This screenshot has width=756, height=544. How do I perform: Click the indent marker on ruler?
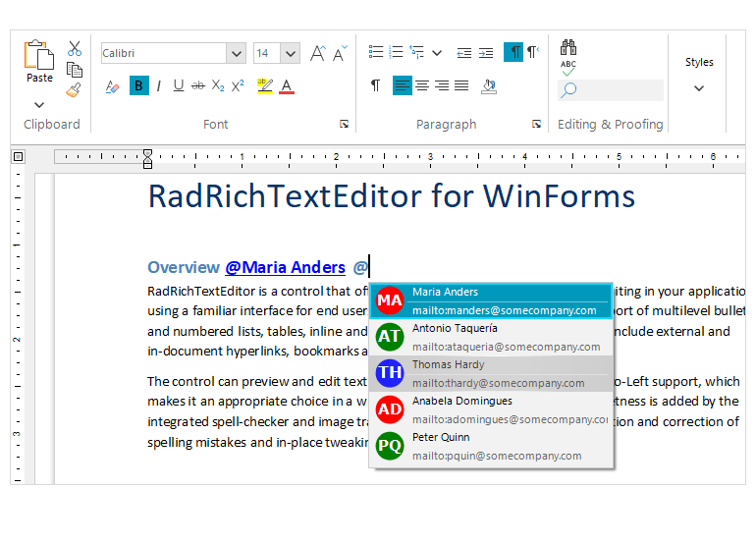pyautogui.click(x=147, y=159)
